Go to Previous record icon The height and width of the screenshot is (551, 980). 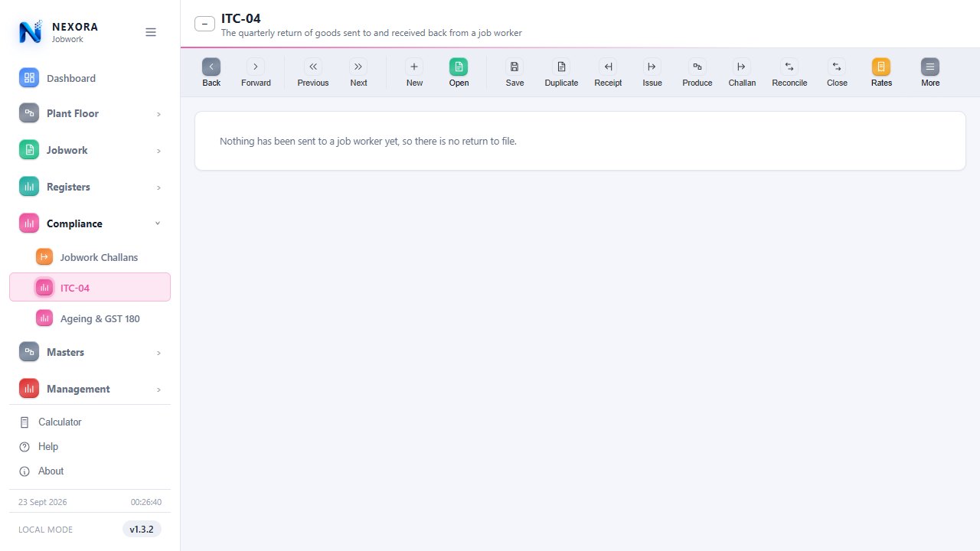click(x=312, y=67)
